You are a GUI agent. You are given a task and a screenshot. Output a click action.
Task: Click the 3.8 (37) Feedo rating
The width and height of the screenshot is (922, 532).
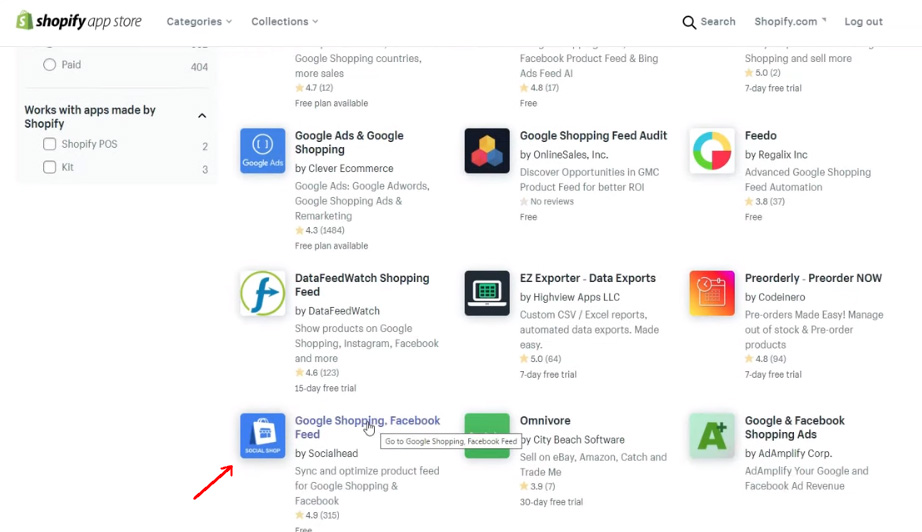point(764,202)
